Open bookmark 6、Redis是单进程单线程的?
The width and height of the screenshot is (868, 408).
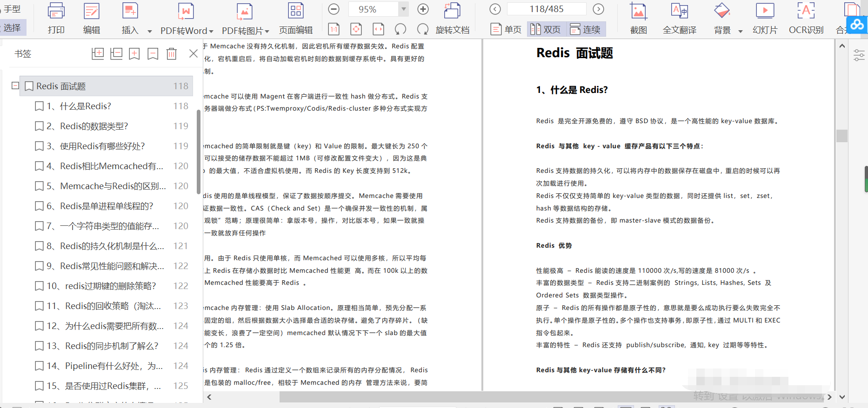pyautogui.click(x=112, y=206)
